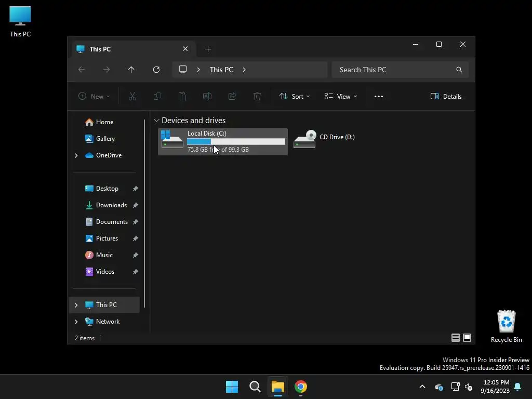Go forward with the right arrow
The image size is (532, 399).
[107, 70]
